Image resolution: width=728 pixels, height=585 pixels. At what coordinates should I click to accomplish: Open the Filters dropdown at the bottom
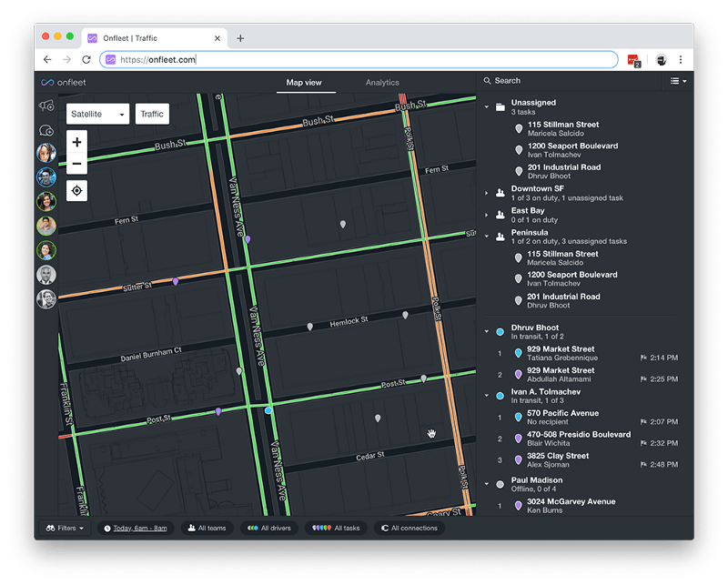click(64, 528)
